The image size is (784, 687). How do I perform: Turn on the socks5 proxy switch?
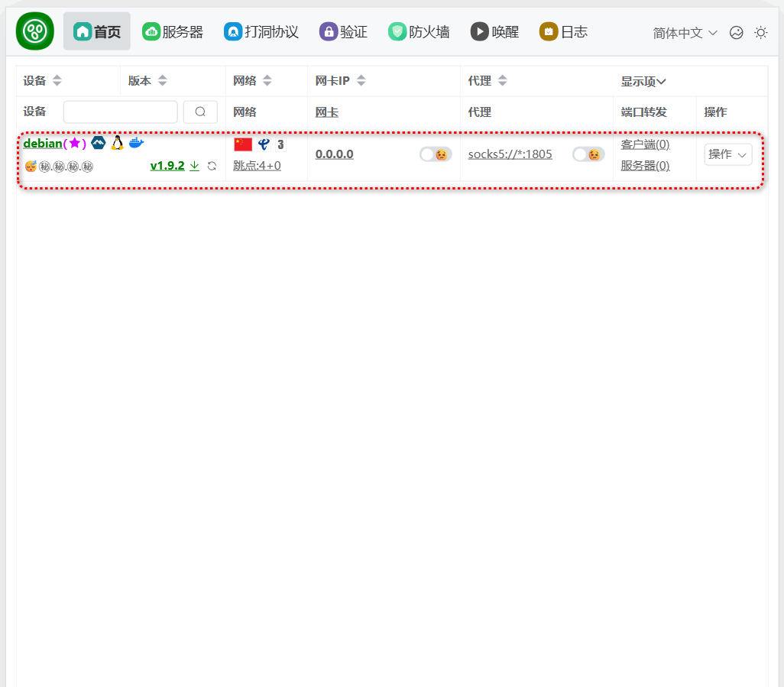coord(588,154)
